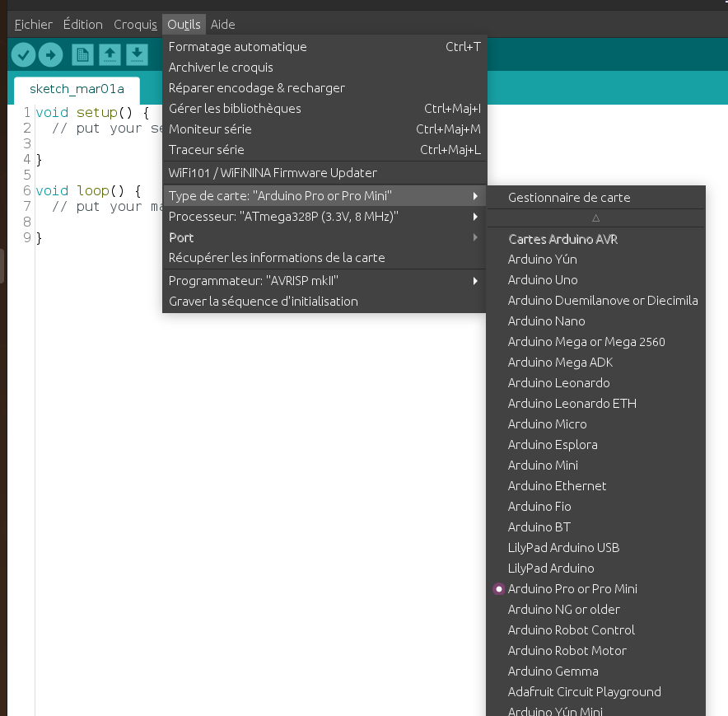This screenshot has height=716, width=728.
Task: Open the Fichier menu
Action: [x=34, y=24]
